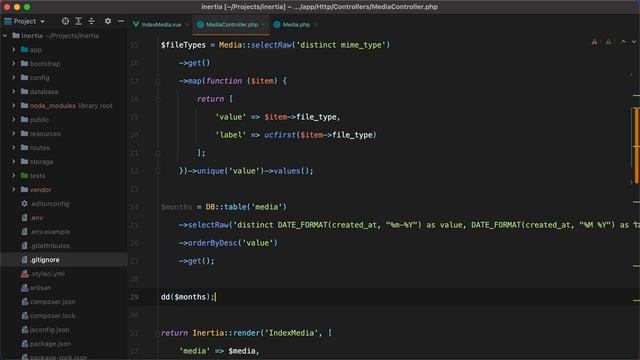Close the MediaController.php tab

click(263, 25)
